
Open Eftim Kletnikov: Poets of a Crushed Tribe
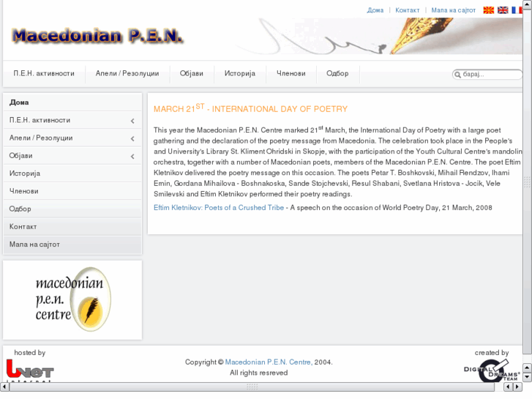pos(219,207)
